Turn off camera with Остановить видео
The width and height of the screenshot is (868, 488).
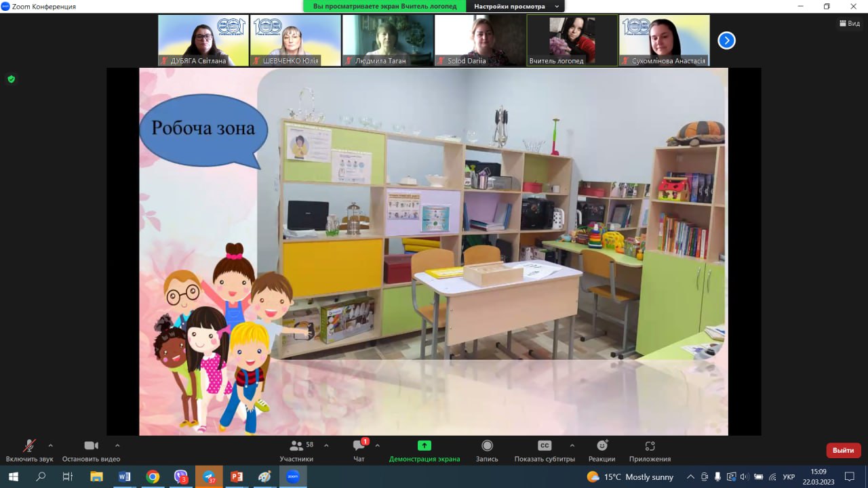91,450
